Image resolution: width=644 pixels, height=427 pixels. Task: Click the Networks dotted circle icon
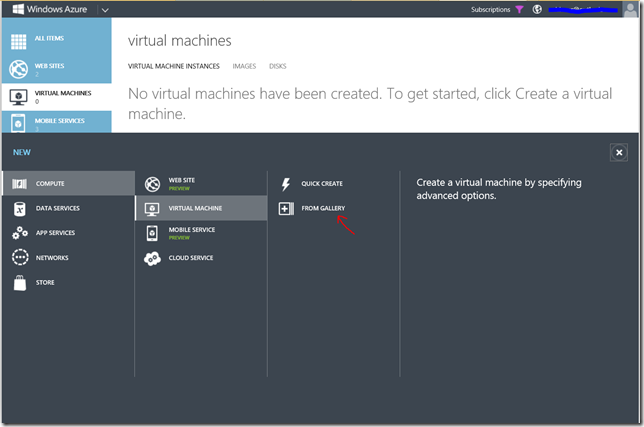(20, 257)
